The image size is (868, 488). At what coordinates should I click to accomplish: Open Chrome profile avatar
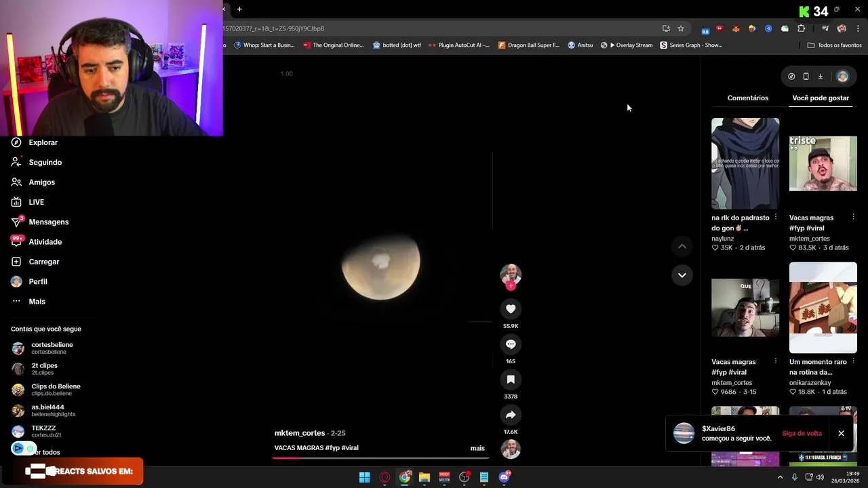842,28
